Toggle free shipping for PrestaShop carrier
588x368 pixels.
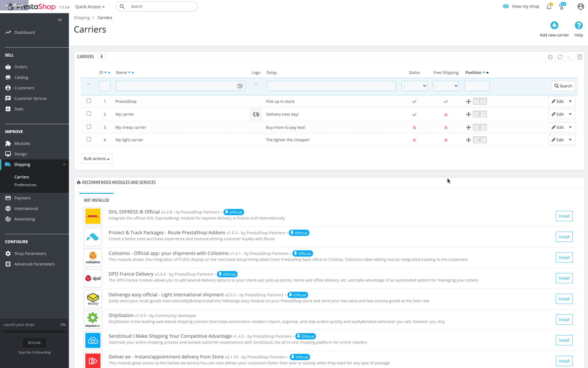point(446,101)
